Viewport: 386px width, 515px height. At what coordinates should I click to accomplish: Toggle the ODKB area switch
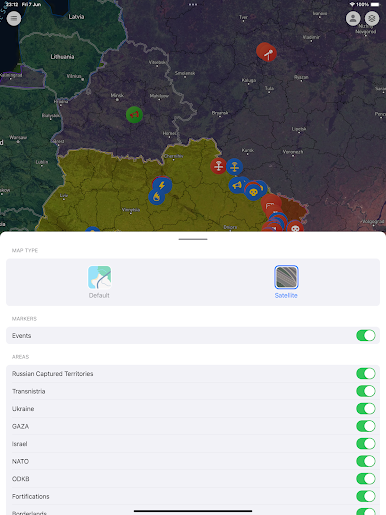[x=366, y=479]
